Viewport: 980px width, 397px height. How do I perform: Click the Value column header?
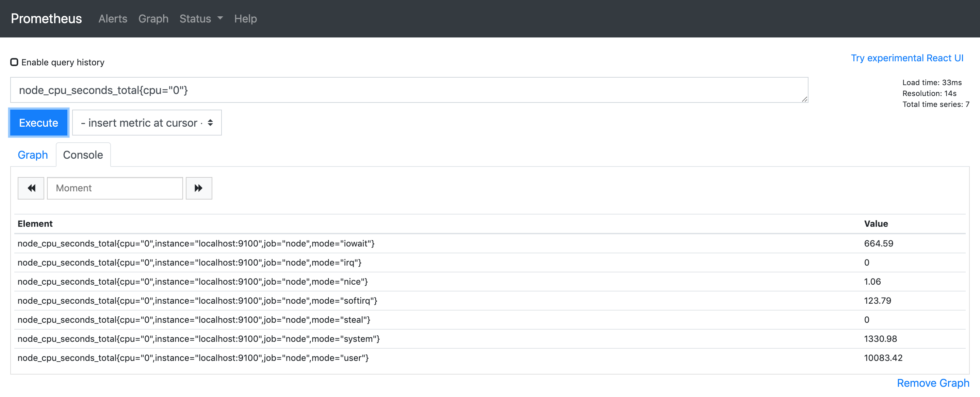click(x=876, y=224)
